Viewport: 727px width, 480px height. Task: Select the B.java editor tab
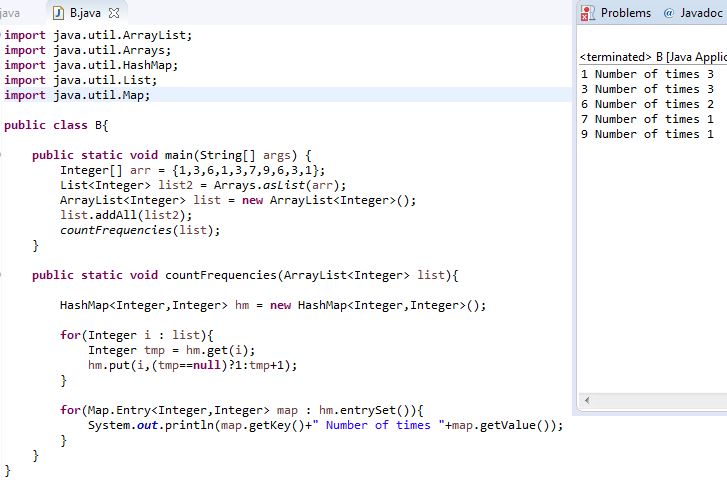86,13
